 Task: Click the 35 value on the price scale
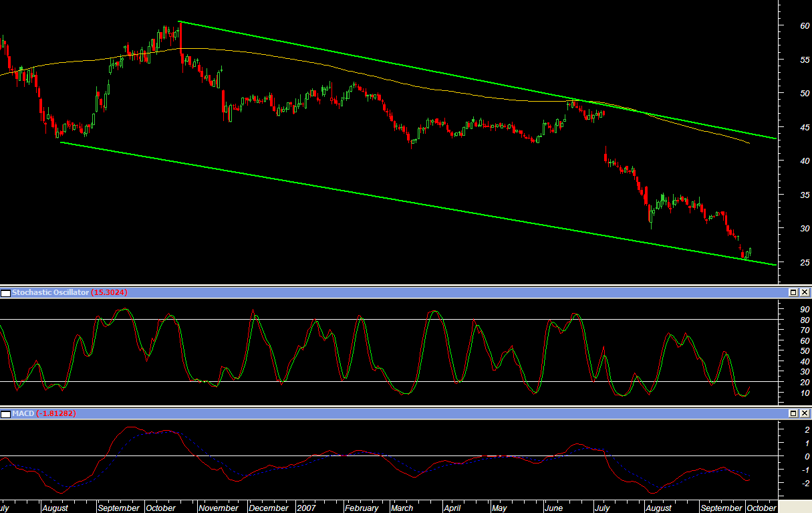pos(805,195)
